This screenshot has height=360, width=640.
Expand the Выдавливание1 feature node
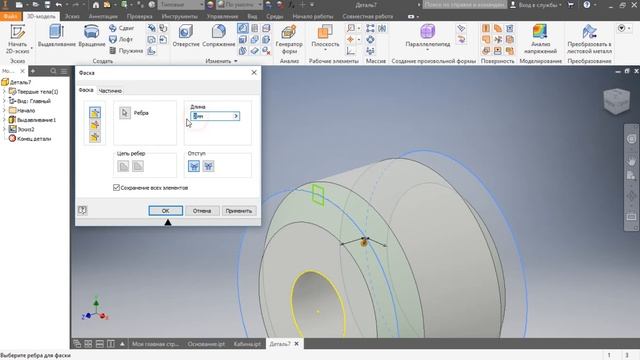(4, 120)
